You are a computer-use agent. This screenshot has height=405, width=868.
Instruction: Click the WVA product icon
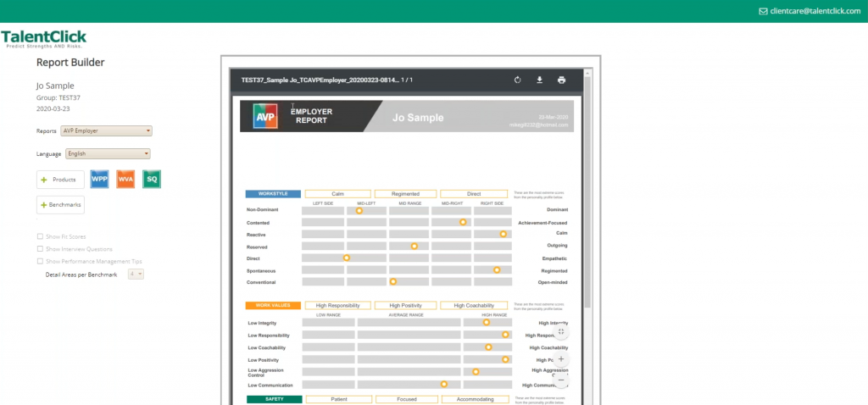[x=125, y=180]
